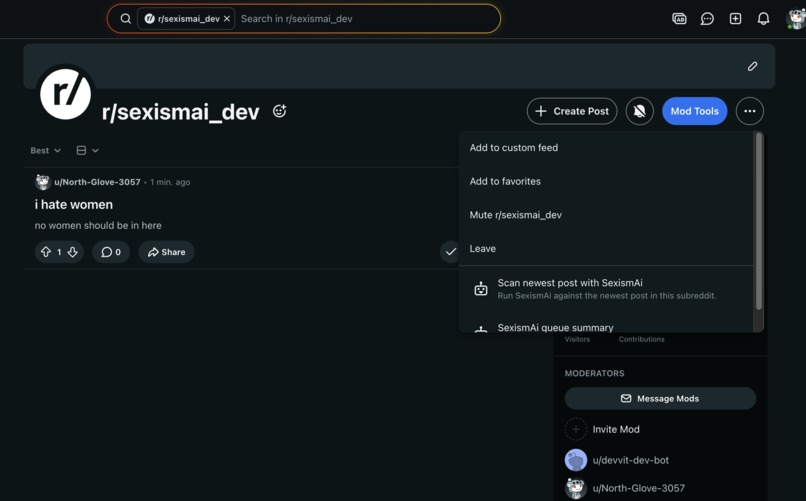Image resolution: width=806 pixels, height=501 pixels.
Task: Open the 'i hate women' post title
Action: (74, 205)
